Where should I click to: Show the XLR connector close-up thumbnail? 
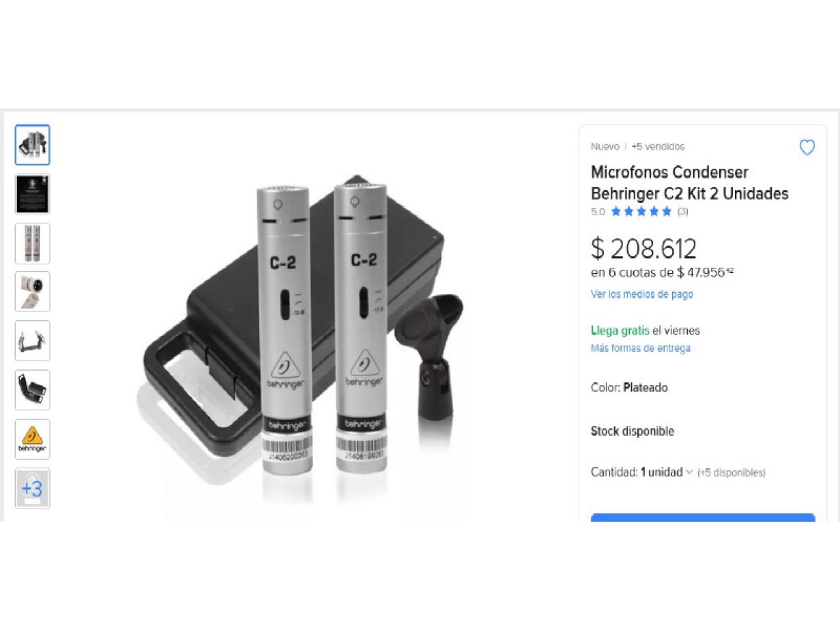coord(32,292)
